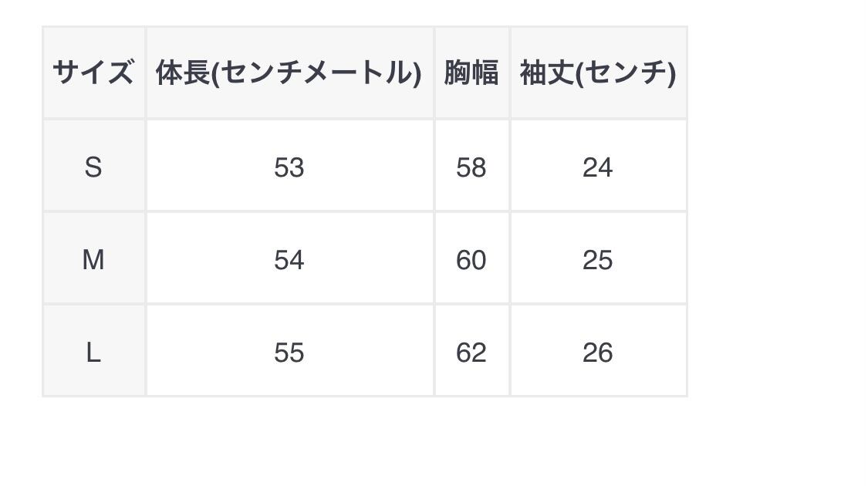The height and width of the screenshot is (486, 868).
Task: Pick the 体長 value for size S
Action: [289, 167]
